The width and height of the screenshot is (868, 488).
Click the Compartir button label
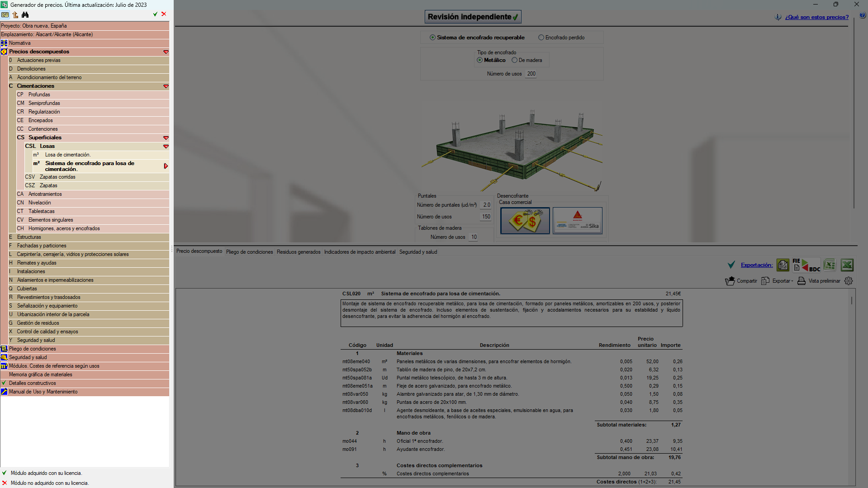(x=747, y=281)
